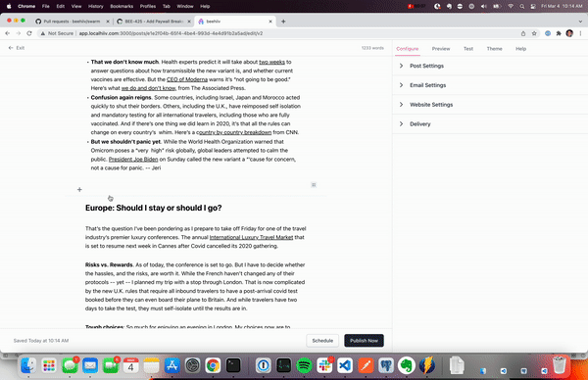Click the share icon in address bar
588x380 pixels.
(x=523, y=33)
